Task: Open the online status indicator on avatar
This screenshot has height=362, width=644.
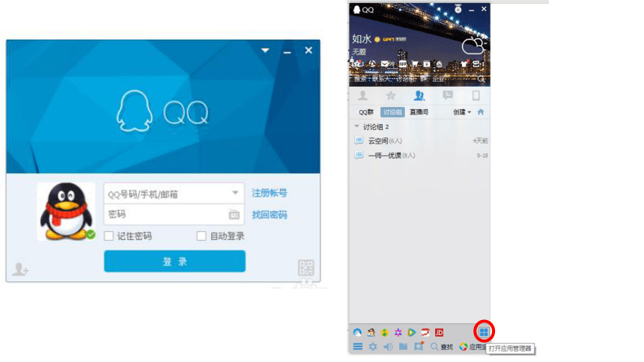Action: pyautogui.click(x=91, y=234)
